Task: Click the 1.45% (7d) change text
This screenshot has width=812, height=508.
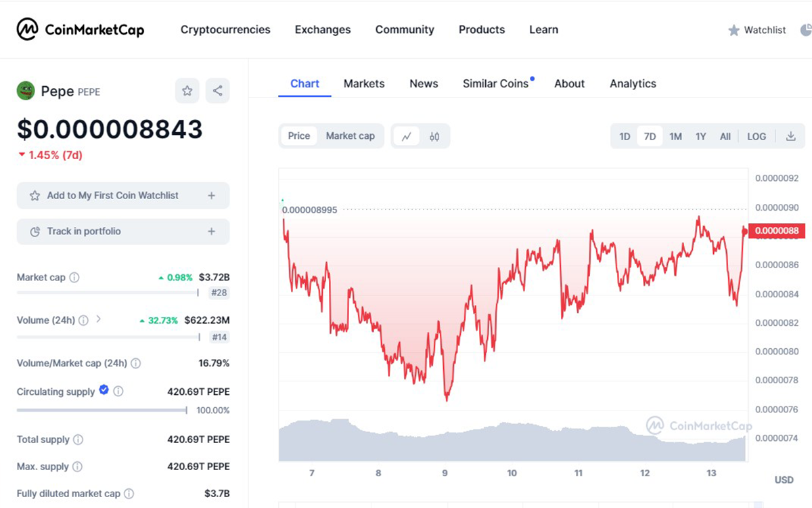Action: tap(50, 155)
